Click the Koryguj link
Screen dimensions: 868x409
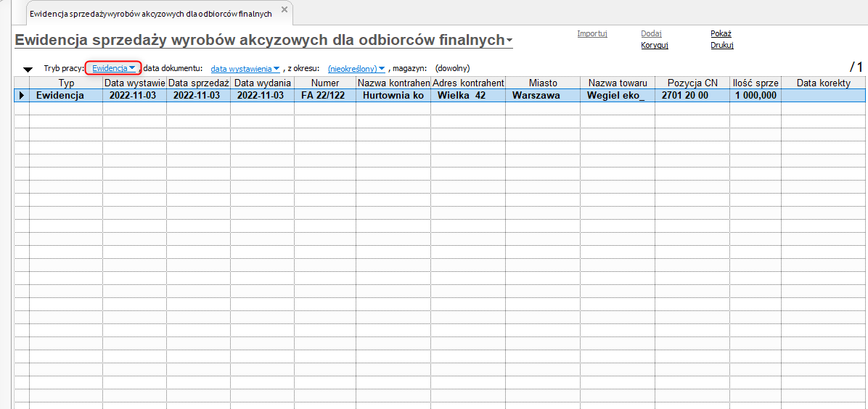pyautogui.click(x=655, y=46)
